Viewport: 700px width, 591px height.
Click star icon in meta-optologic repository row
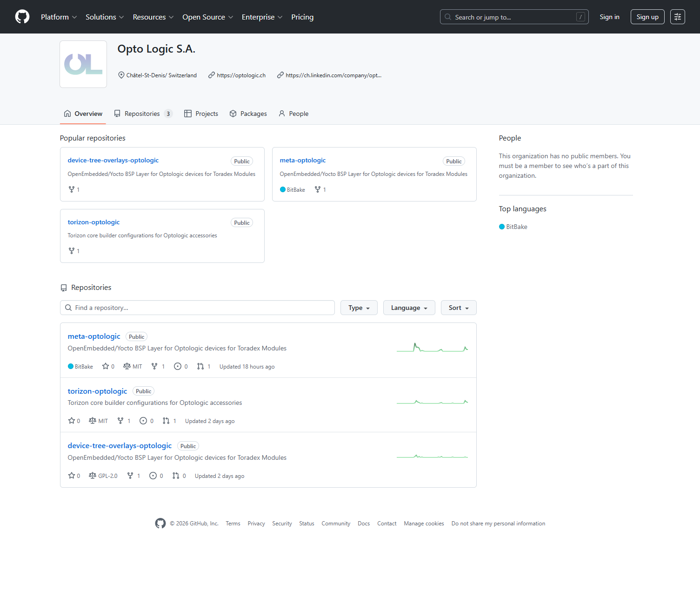(106, 366)
